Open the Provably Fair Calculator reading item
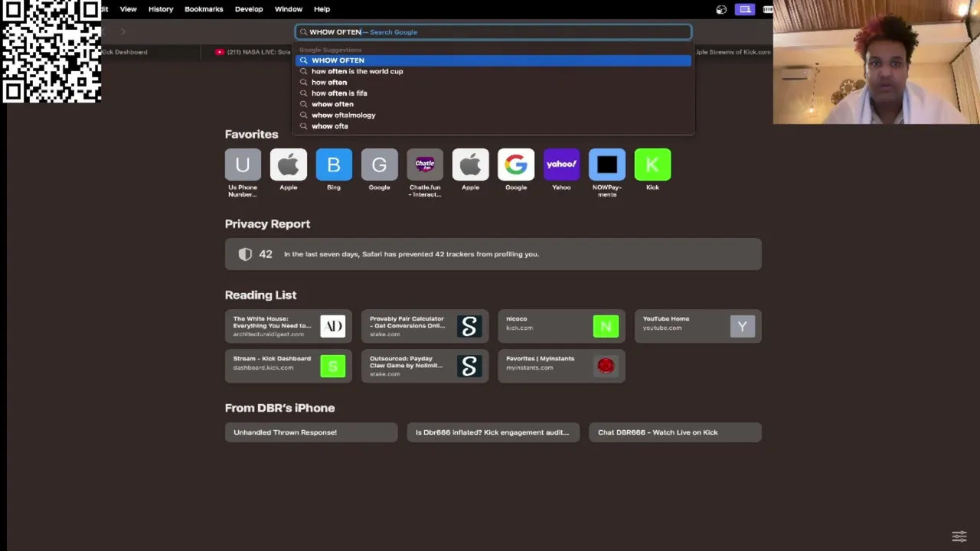 (x=425, y=326)
